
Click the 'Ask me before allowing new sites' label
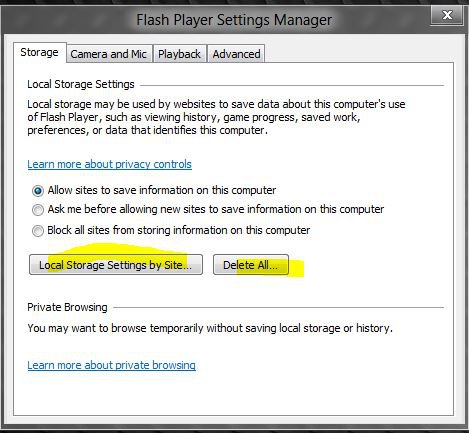point(216,209)
